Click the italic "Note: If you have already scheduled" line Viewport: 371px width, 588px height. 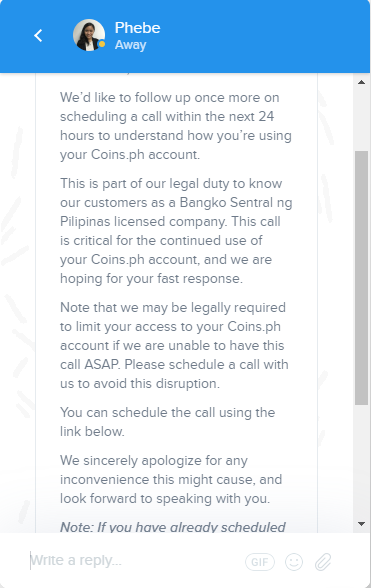tap(173, 527)
